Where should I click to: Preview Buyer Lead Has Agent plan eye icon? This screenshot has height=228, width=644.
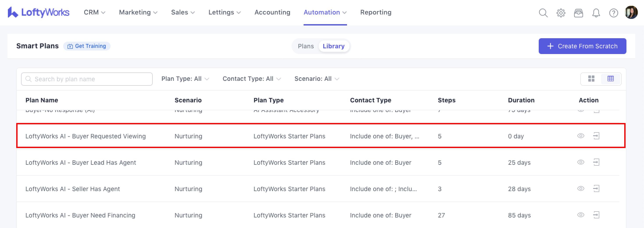click(581, 162)
